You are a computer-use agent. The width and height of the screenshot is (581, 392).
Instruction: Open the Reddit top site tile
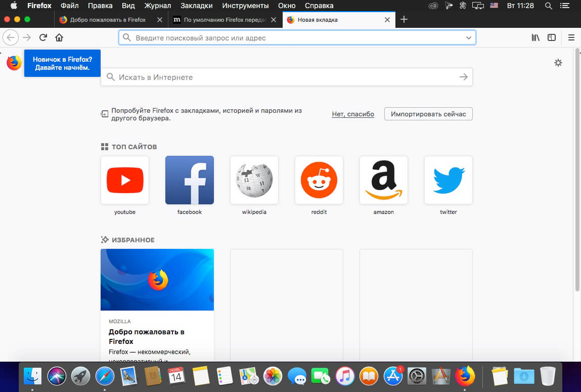(319, 180)
